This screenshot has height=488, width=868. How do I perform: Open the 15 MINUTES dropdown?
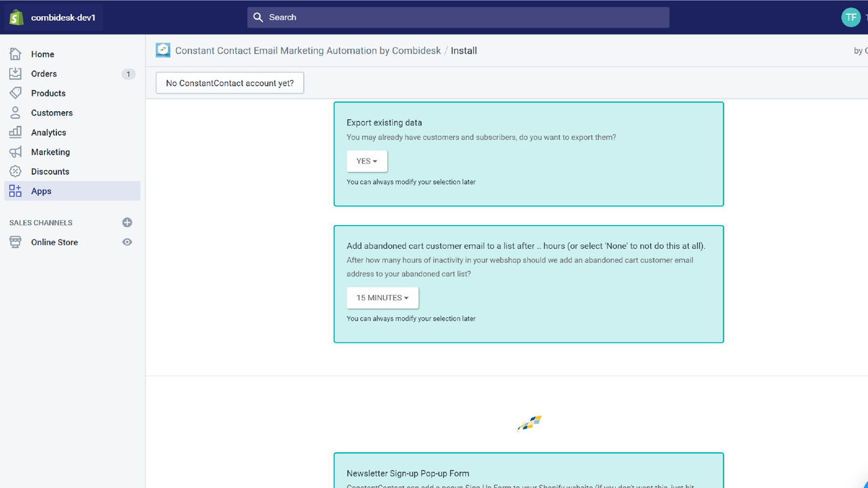point(382,298)
